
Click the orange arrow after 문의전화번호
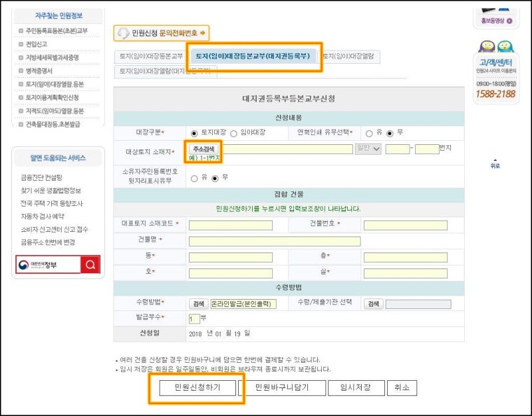[x=203, y=33]
